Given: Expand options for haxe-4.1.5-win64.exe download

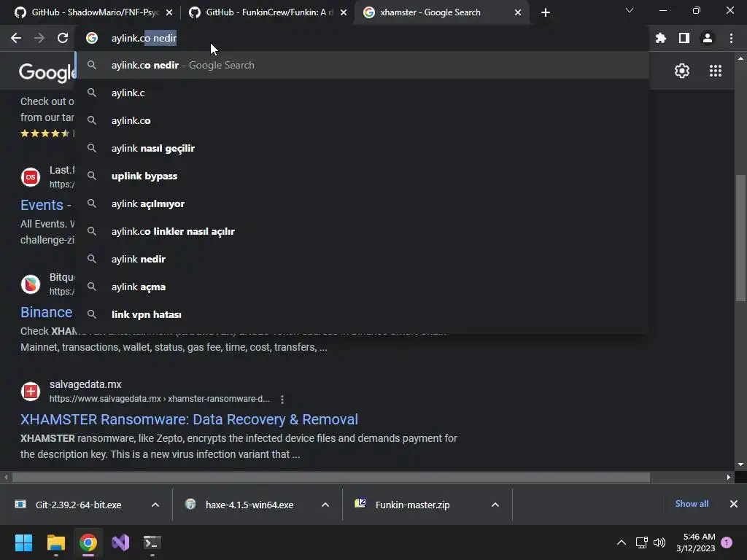Looking at the screenshot, I should (x=325, y=505).
